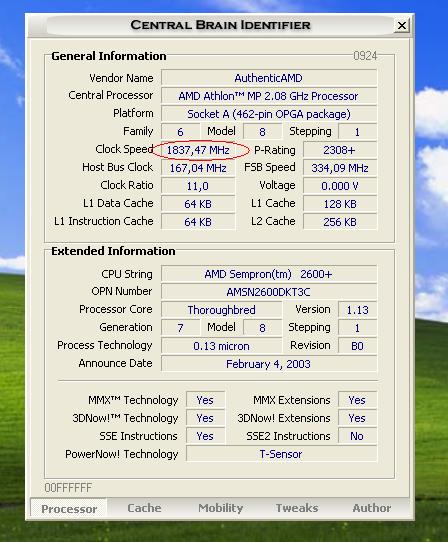Select the Tweaks tab
This screenshot has width=448, height=542.
pyautogui.click(x=297, y=508)
